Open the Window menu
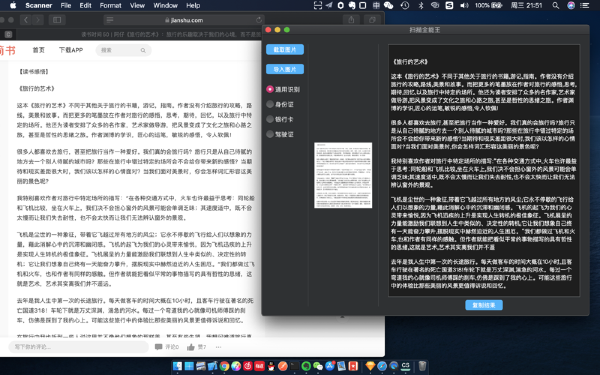 click(x=165, y=5)
